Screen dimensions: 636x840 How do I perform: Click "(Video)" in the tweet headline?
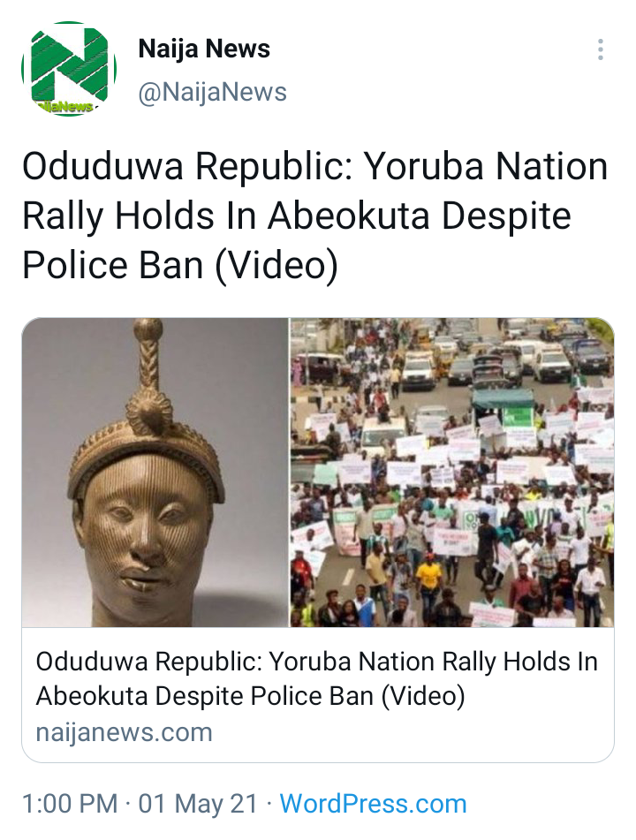pyautogui.click(x=276, y=265)
